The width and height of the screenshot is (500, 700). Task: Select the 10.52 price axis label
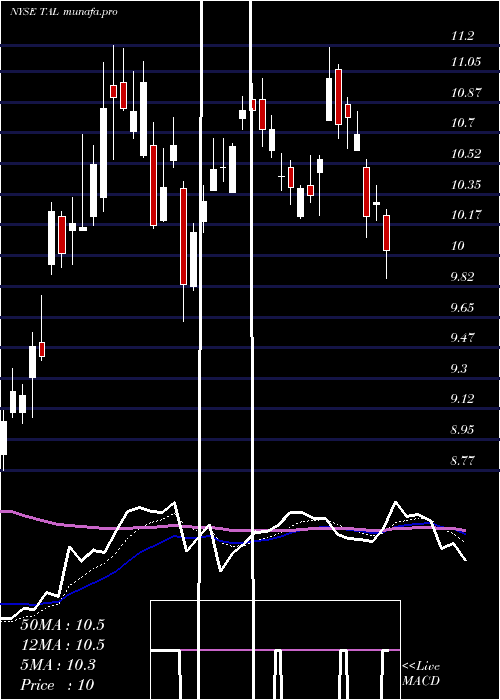pos(466,154)
